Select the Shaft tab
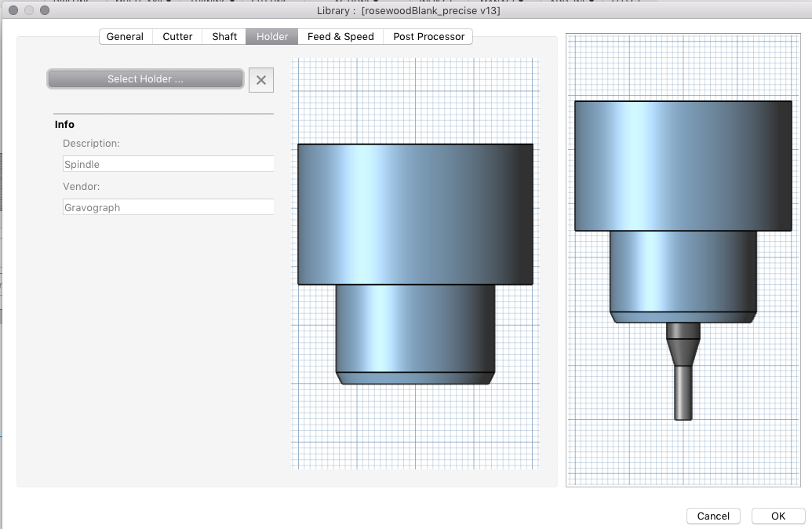The width and height of the screenshot is (812, 529). (x=224, y=37)
